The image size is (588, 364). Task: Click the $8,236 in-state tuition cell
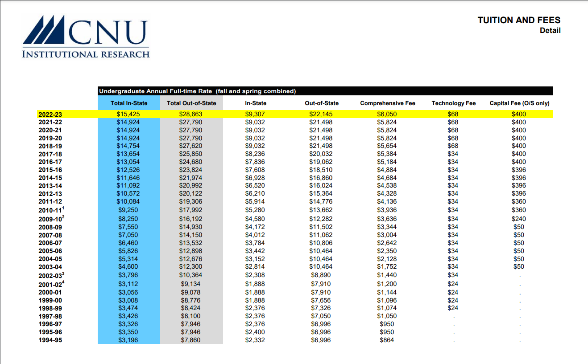256,154
